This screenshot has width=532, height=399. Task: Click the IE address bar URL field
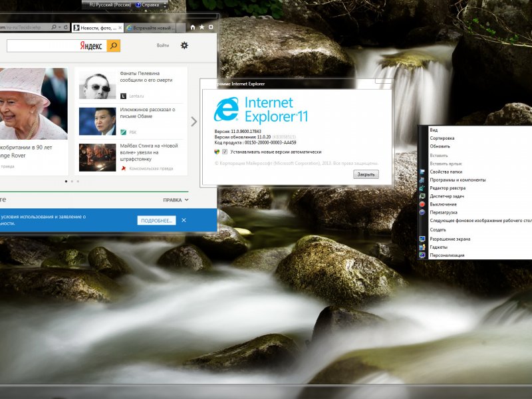pos(25,27)
